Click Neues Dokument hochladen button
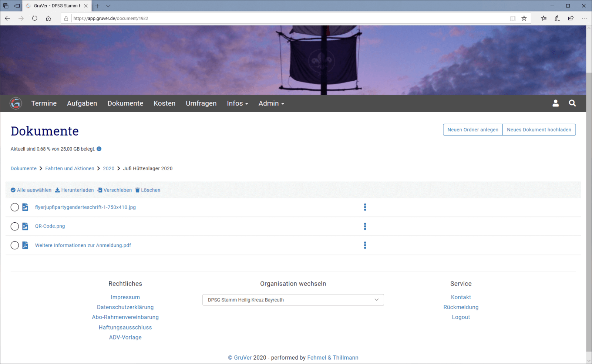592x364 pixels. [539, 130]
